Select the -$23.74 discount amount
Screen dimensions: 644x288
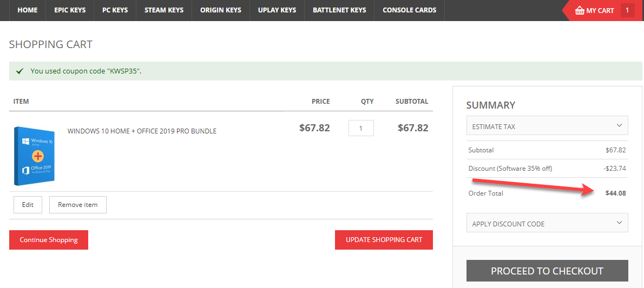click(615, 168)
